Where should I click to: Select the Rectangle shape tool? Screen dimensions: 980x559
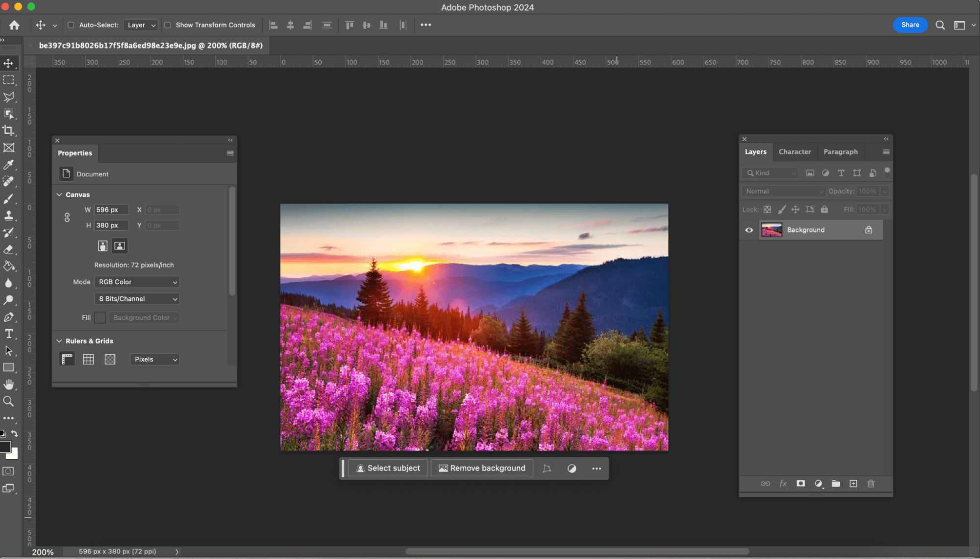click(x=8, y=367)
